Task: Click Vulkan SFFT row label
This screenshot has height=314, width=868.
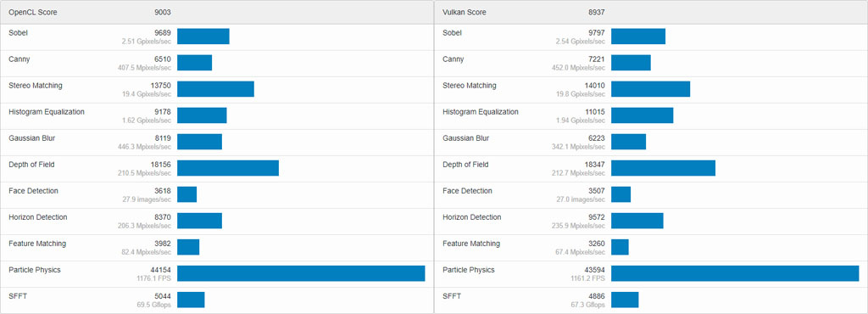Action: click(x=452, y=296)
